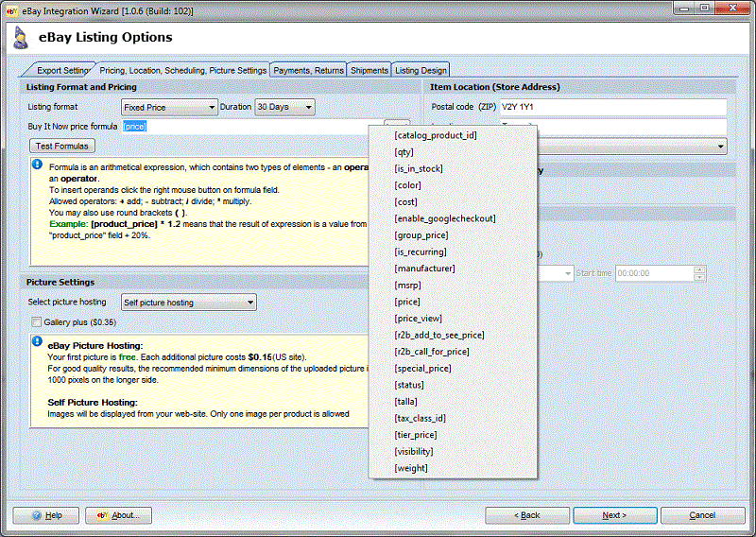The image size is (756, 537).
Task: Click the Start time spinner arrows
Action: click(699, 273)
